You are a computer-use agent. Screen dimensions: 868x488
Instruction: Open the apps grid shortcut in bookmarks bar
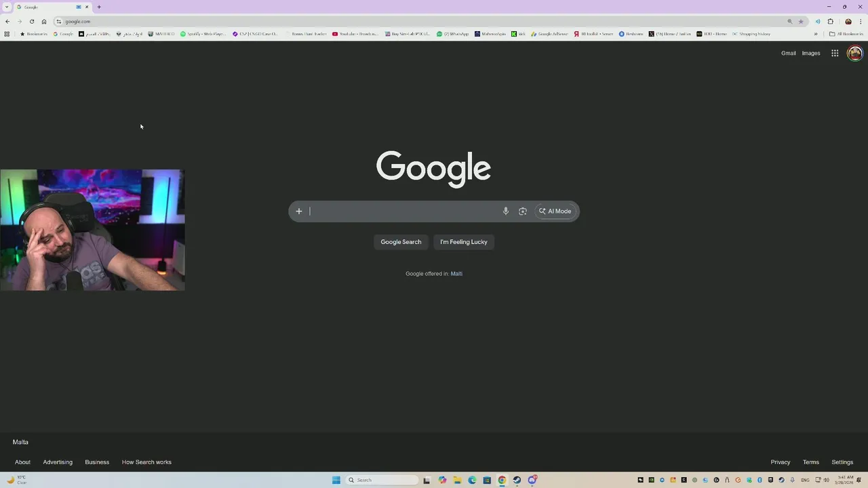[7, 34]
